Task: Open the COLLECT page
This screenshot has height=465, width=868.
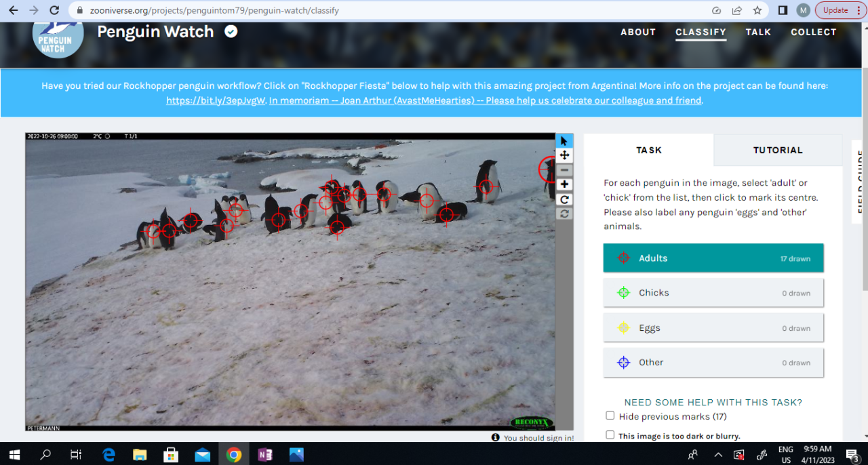Action: click(x=814, y=32)
